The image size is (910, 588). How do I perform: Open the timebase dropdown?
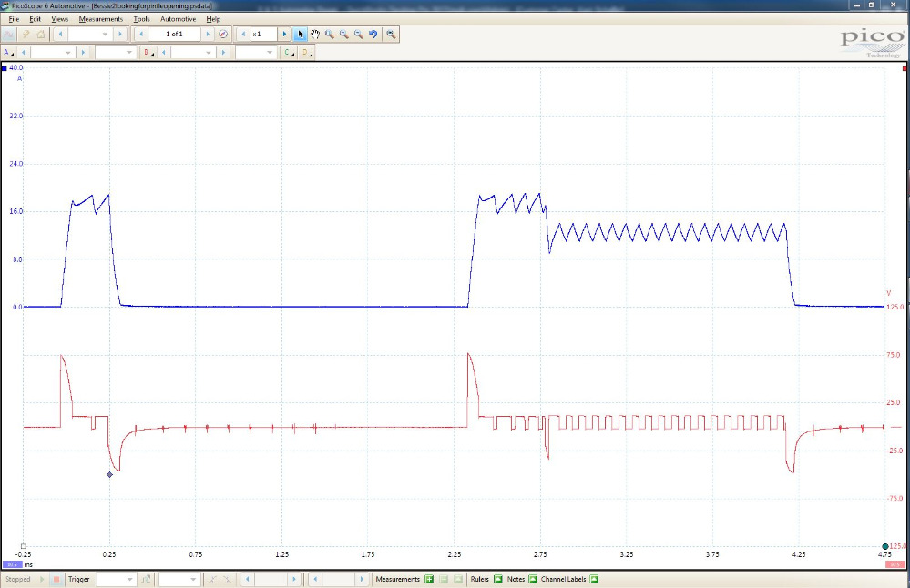pos(90,35)
